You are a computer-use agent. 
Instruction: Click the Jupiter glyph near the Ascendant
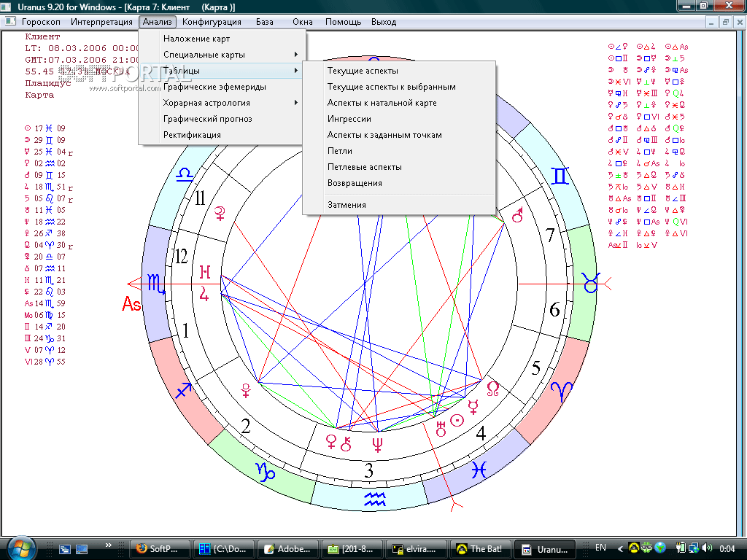pyautogui.click(x=204, y=293)
